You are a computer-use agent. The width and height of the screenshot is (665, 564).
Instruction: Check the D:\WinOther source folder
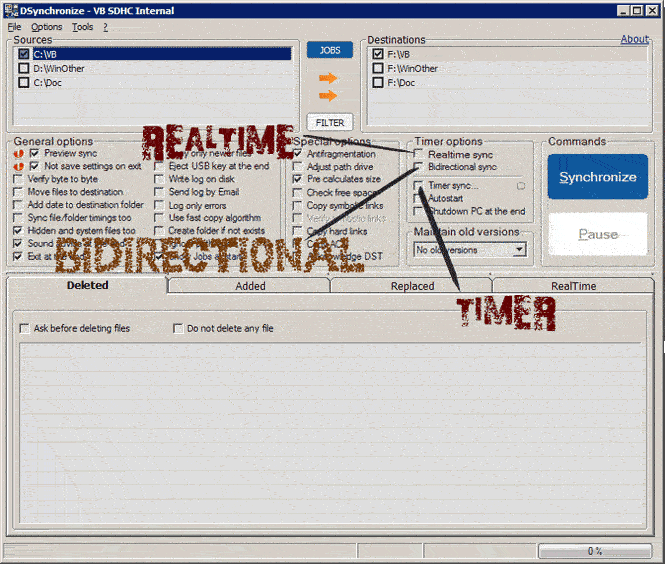tap(24, 68)
